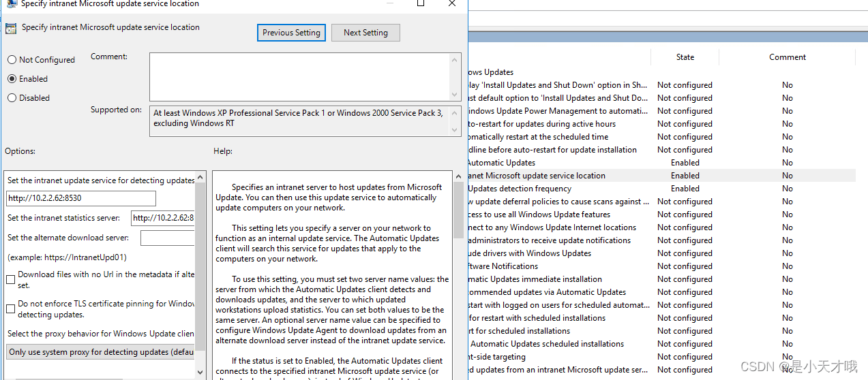Select 'Automatic Updates detection frequency' policy row

661,189
